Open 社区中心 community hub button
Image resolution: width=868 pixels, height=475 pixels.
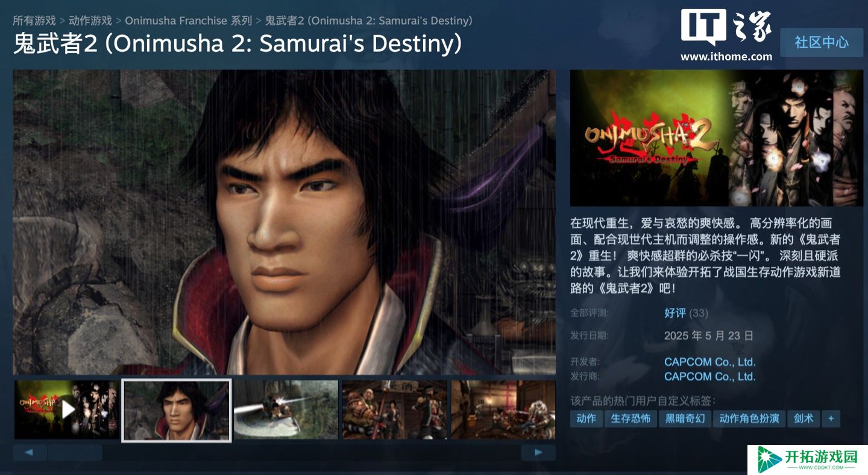(822, 42)
